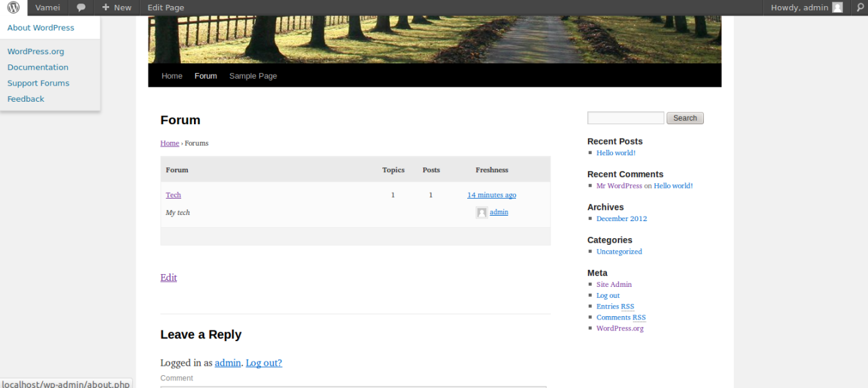This screenshot has width=868, height=388.
Task: Click the Search button
Action: pos(685,118)
